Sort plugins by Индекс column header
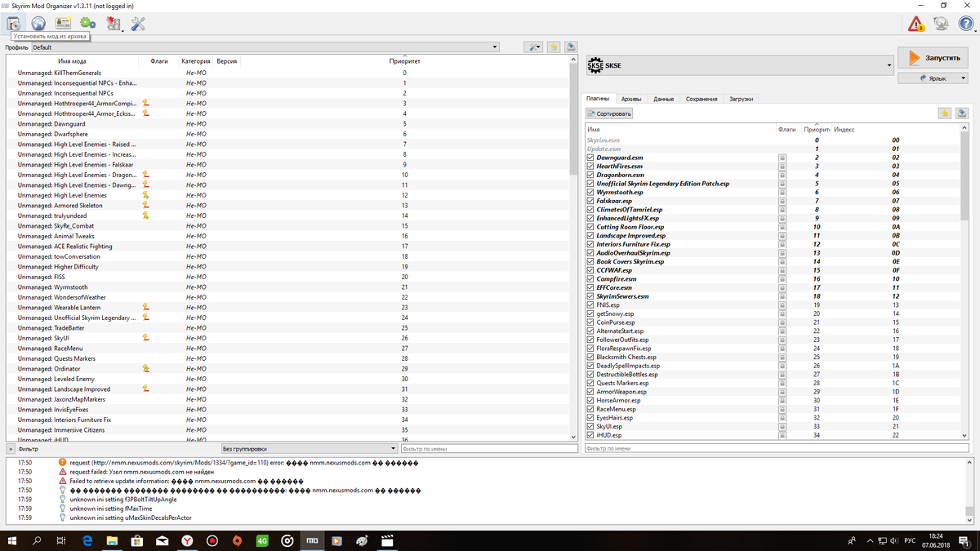Screen dimensions: 980x551 896,130
